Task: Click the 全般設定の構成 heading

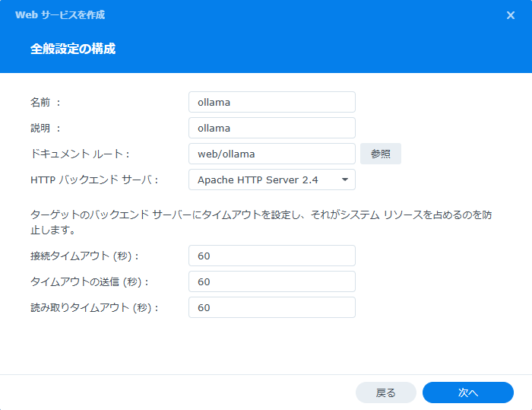Action: click(73, 49)
